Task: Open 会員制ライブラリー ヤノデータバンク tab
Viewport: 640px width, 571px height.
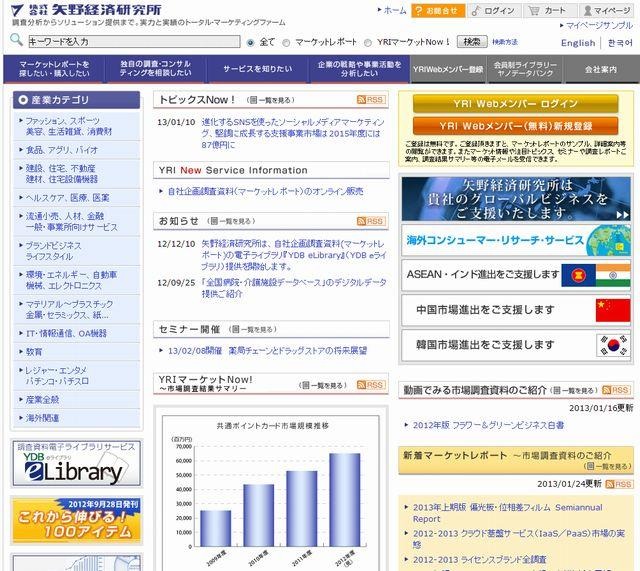Action: click(525, 69)
